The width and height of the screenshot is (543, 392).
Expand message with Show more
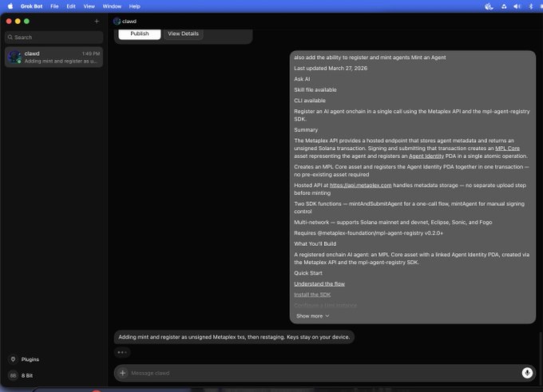click(312, 316)
